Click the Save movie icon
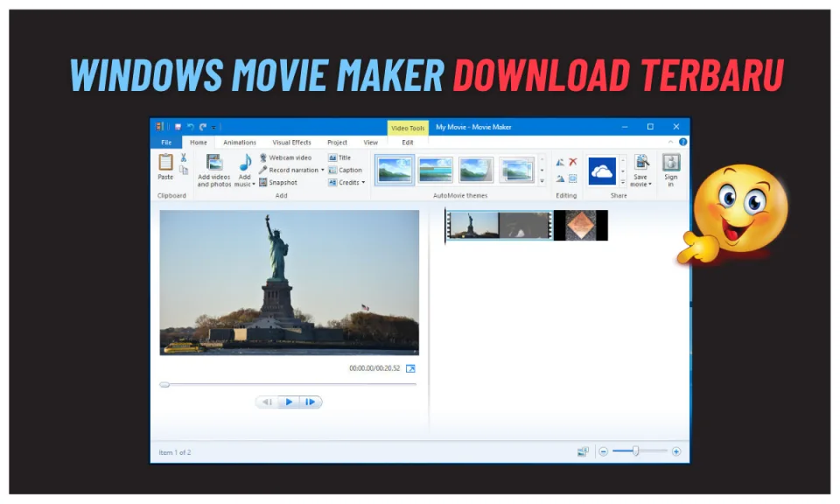This screenshot has height=504, width=840. 641,162
